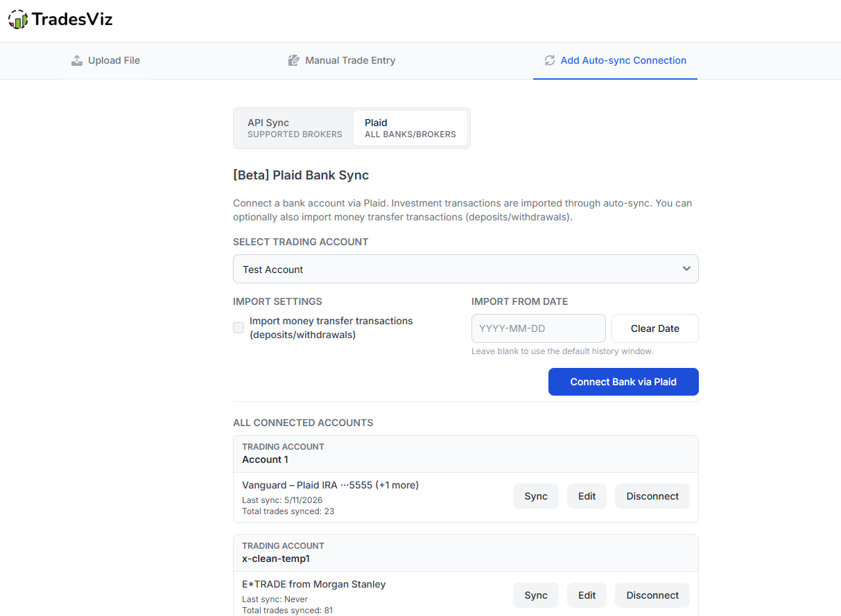
Task: Edit the Vanguard Plaid IRA connection
Action: coord(587,496)
